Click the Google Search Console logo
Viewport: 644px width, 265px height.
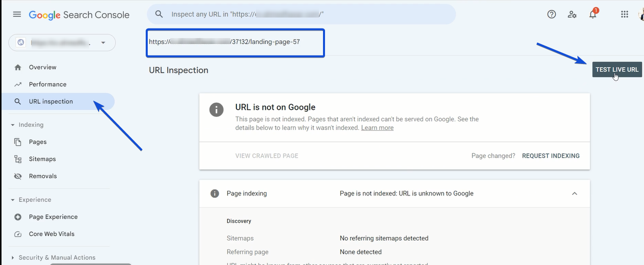[79, 15]
